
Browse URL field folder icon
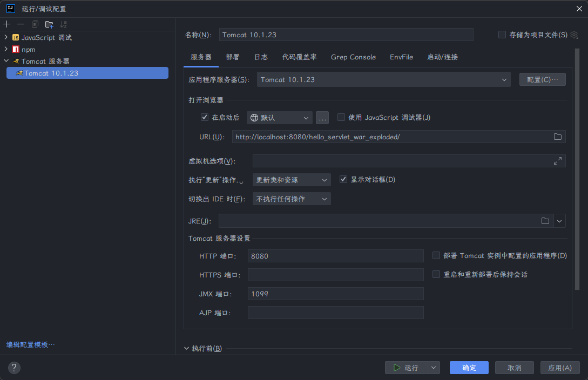tap(558, 137)
